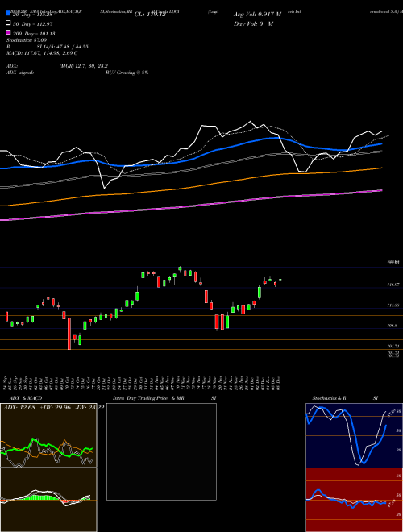Open the empty Intra Day Trading Price panel
Viewport: 403px width, 532px height.
click(161, 451)
